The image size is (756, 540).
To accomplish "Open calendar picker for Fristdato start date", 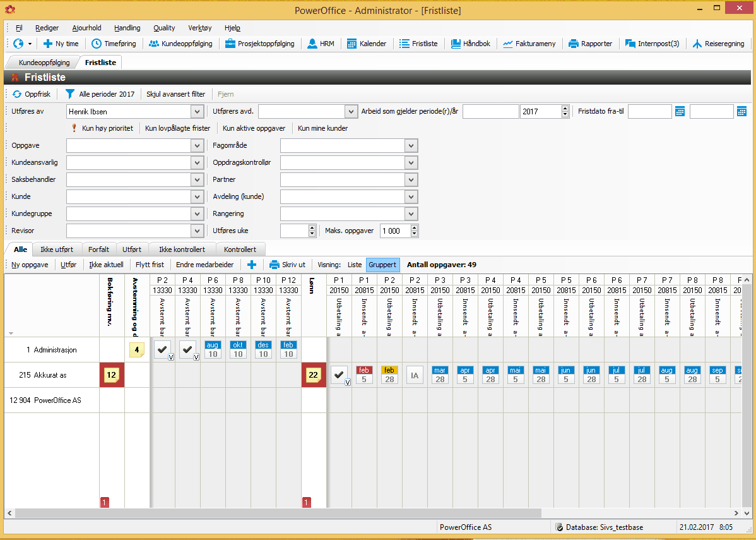I will coord(680,112).
